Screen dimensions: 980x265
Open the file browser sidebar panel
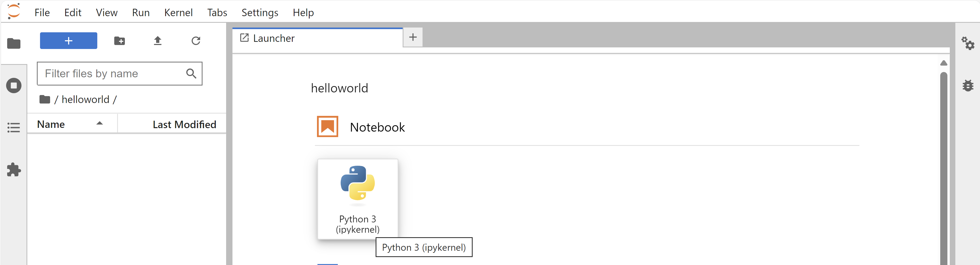14,44
